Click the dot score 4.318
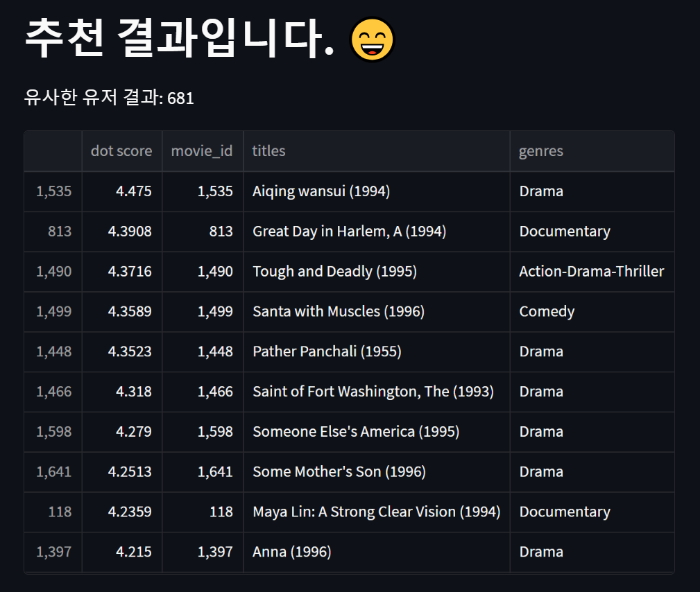The height and width of the screenshot is (592, 700). pos(122,392)
